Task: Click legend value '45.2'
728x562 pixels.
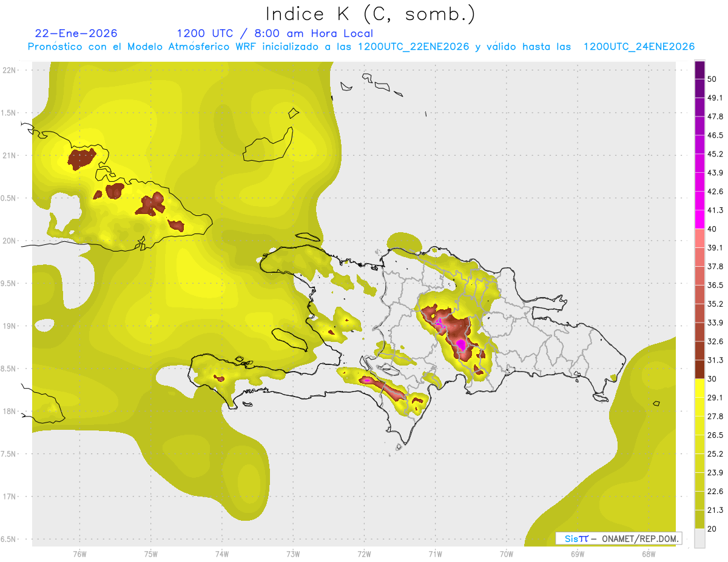Action: click(715, 154)
